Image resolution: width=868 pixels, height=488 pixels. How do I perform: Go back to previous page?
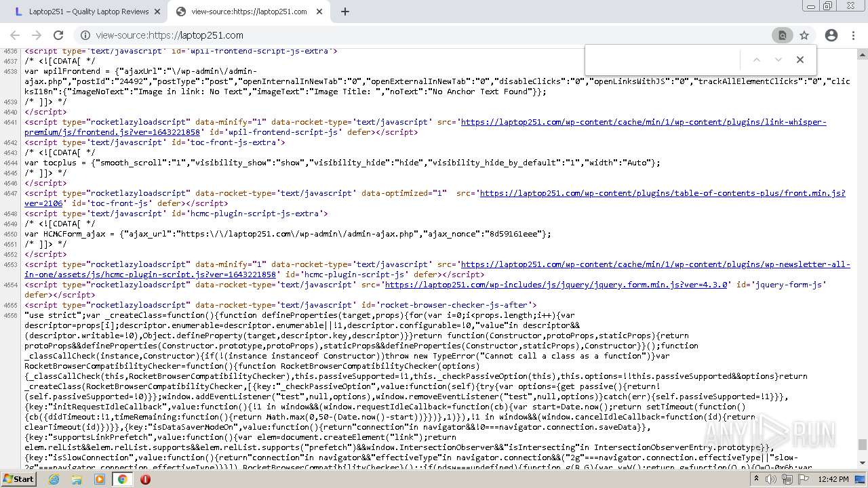click(x=14, y=35)
